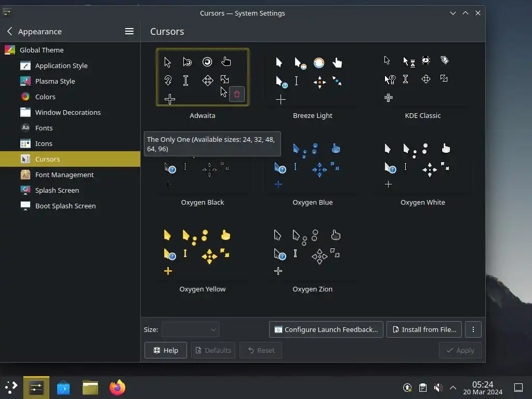The width and height of the screenshot is (532, 399).
Task: Launch Firefox from the taskbar
Action: [117, 387]
